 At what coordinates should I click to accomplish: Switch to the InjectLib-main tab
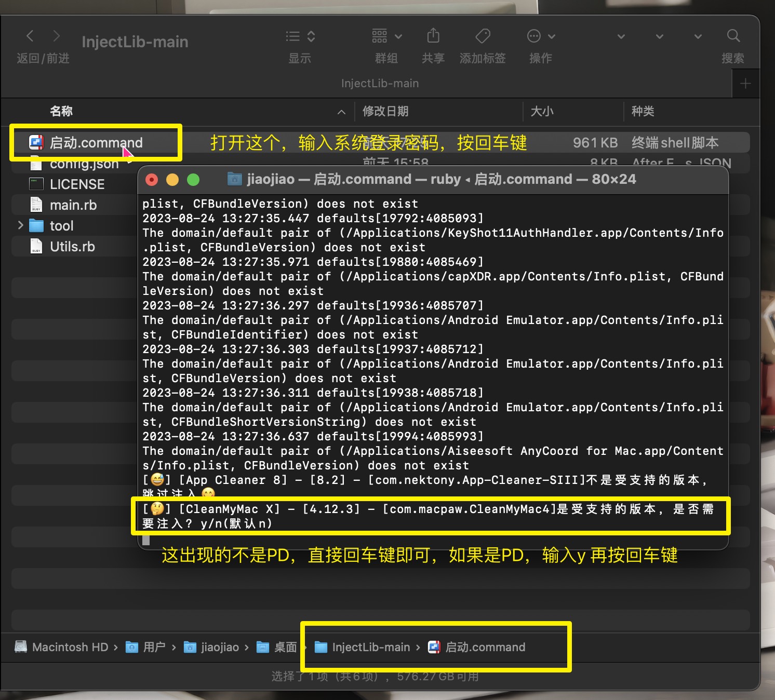[x=379, y=83]
